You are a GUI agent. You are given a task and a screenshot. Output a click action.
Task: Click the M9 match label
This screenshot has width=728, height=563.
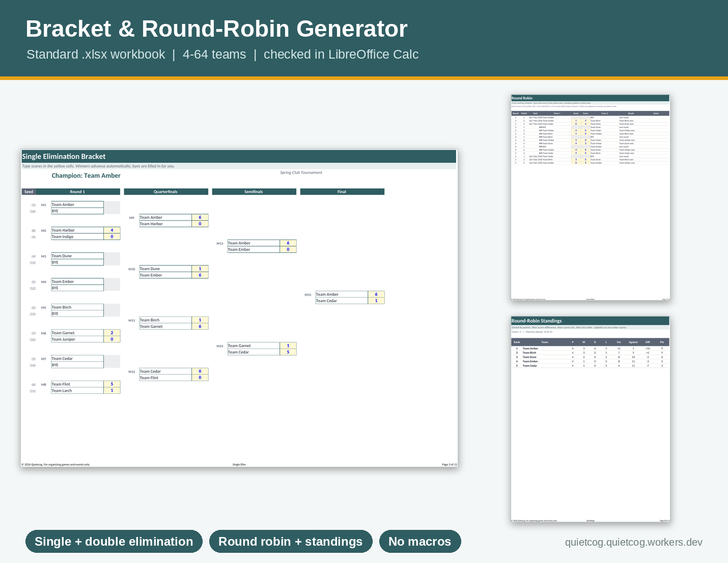pyautogui.click(x=132, y=218)
